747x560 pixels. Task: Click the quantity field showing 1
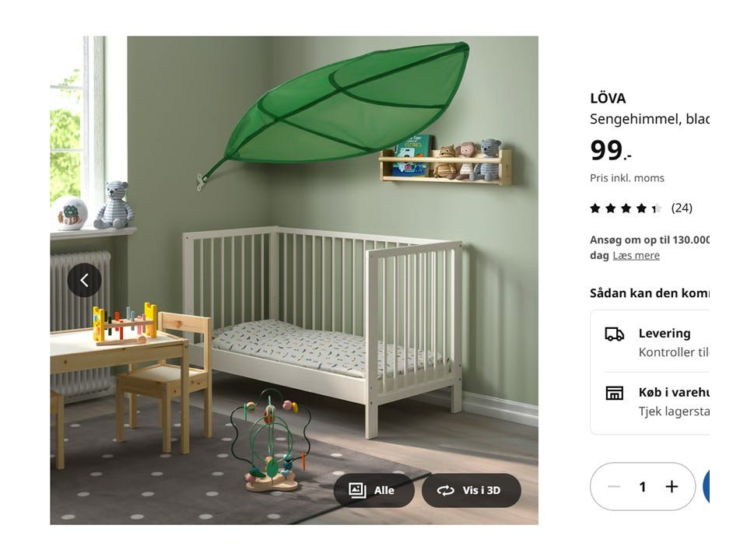click(x=643, y=487)
